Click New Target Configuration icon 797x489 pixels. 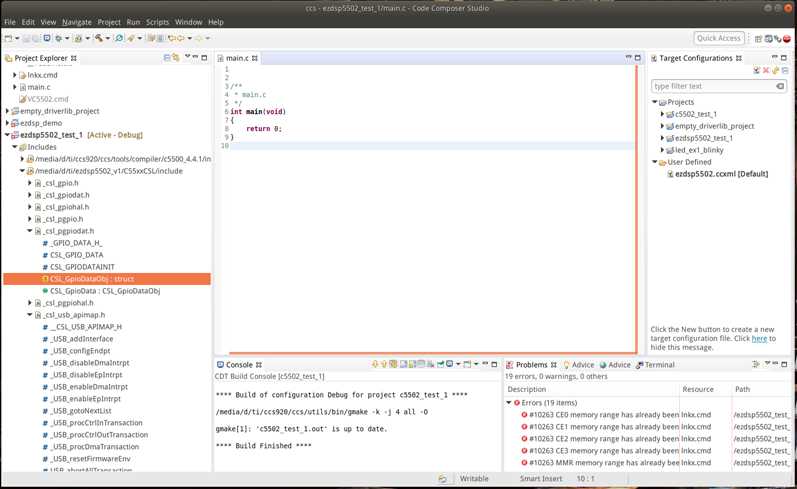[756, 71]
